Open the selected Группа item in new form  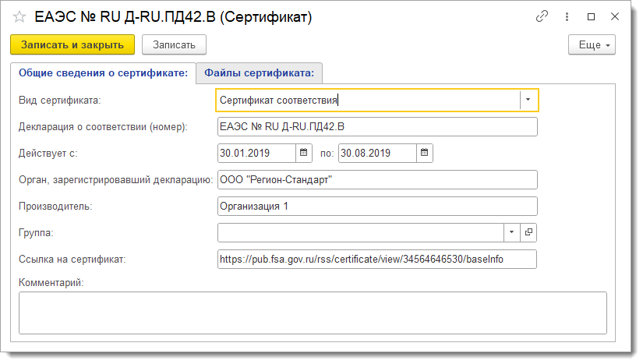(x=528, y=232)
